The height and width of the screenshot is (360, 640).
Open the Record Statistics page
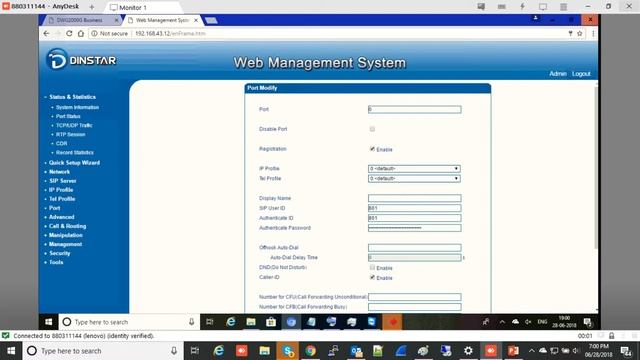coord(75,152)
